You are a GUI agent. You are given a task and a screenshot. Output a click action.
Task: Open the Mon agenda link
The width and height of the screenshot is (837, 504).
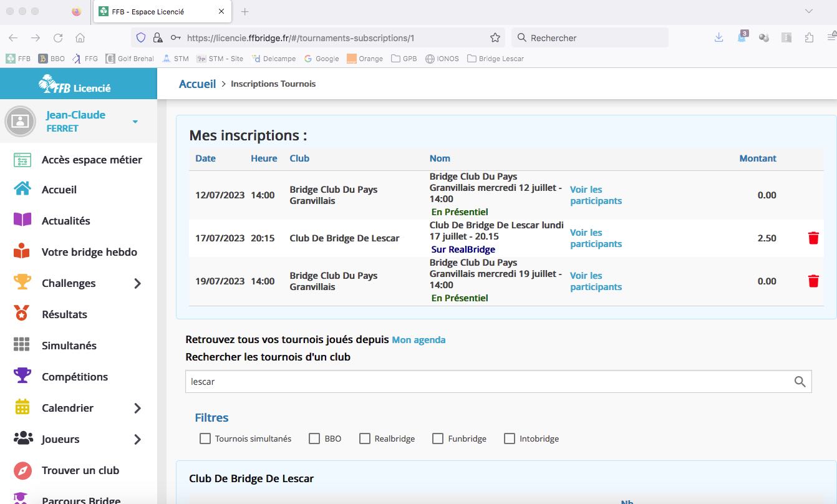click(418, 340)
